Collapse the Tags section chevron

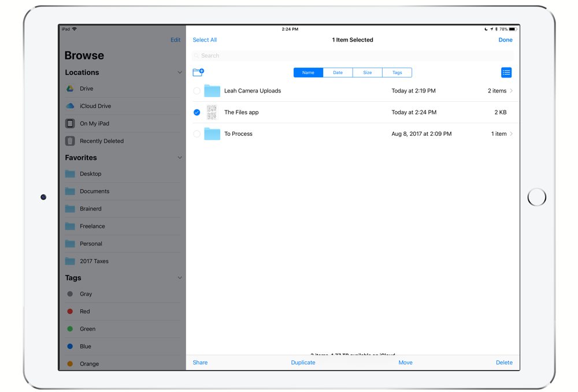180,278
